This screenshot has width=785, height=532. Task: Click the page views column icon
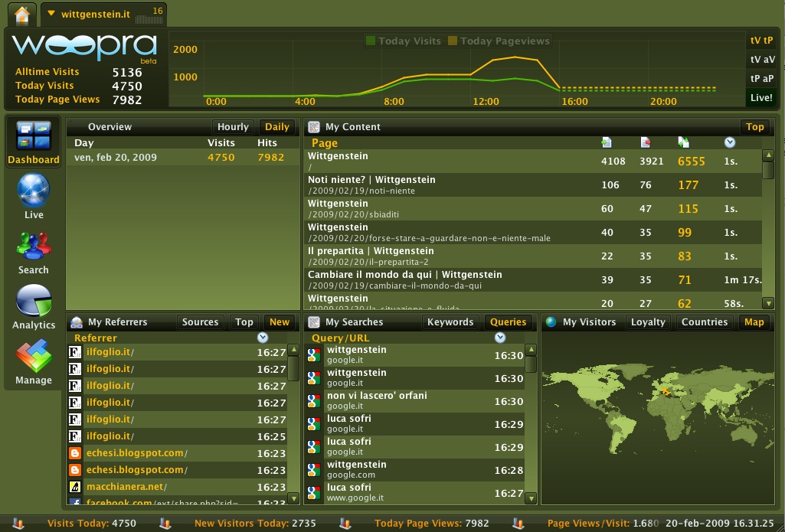click(684, 143)
